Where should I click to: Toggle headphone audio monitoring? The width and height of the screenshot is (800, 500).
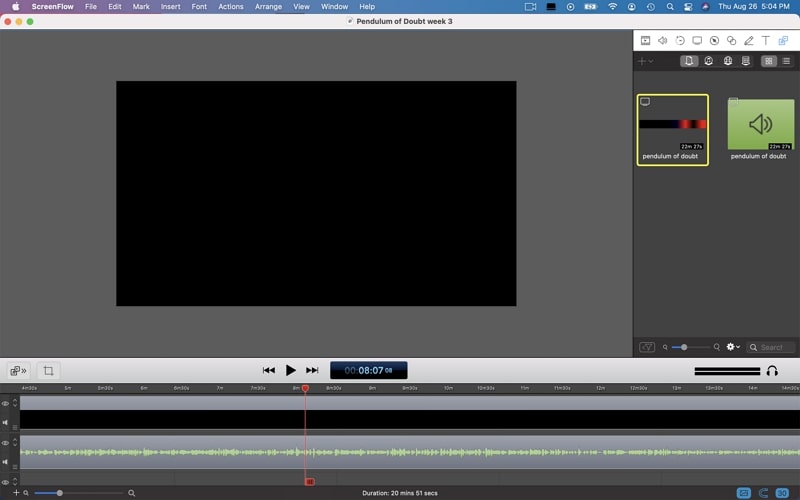click(x=772, y=371)
